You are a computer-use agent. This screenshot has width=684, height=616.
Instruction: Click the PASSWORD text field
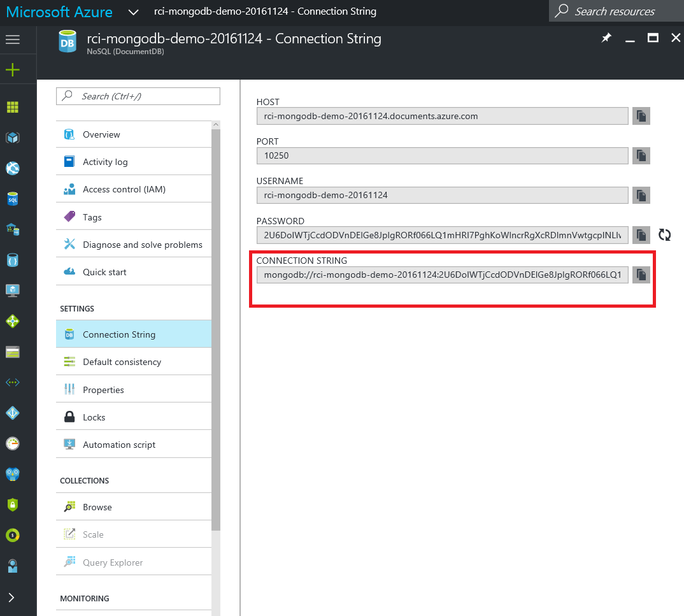443,235
